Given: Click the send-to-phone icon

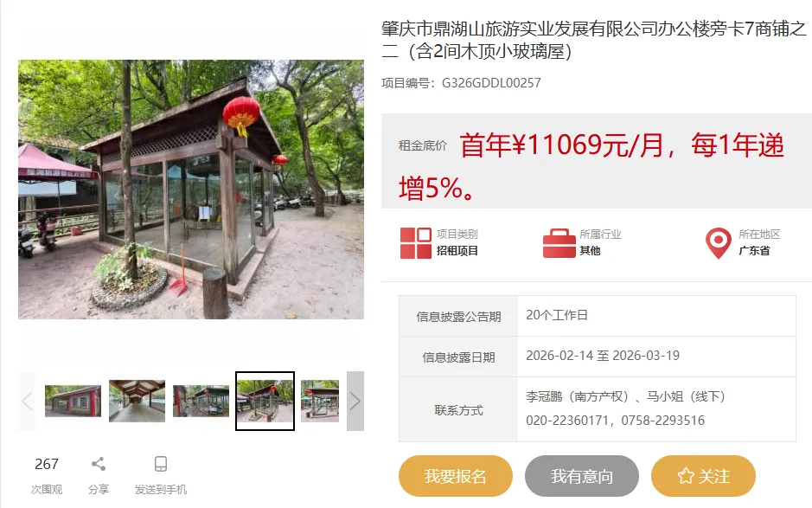Looking at the screenshot, I should pyautogui.click(x=161, y=464).
